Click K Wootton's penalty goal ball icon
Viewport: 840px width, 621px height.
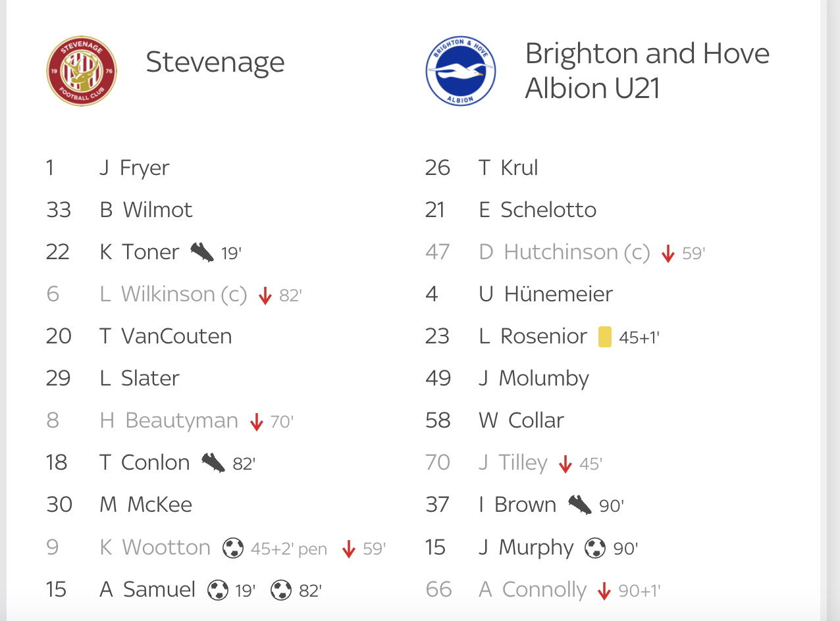(232, 547)
